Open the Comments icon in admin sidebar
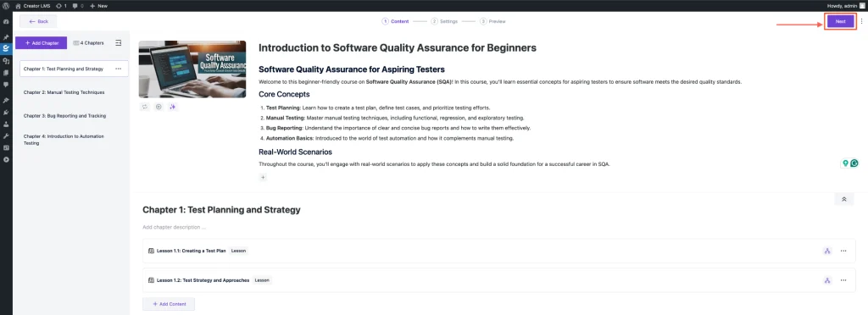The image size is (868, 315). 6,85
